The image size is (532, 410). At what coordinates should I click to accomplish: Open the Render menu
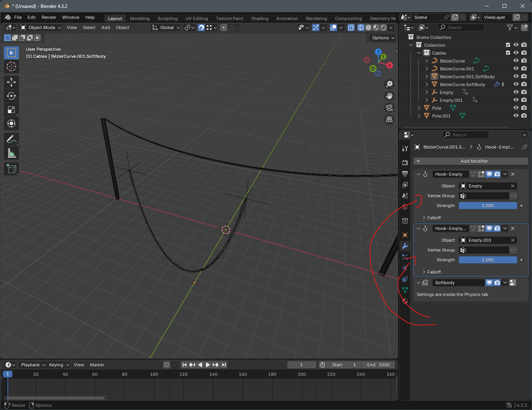(x=49, y=17)
